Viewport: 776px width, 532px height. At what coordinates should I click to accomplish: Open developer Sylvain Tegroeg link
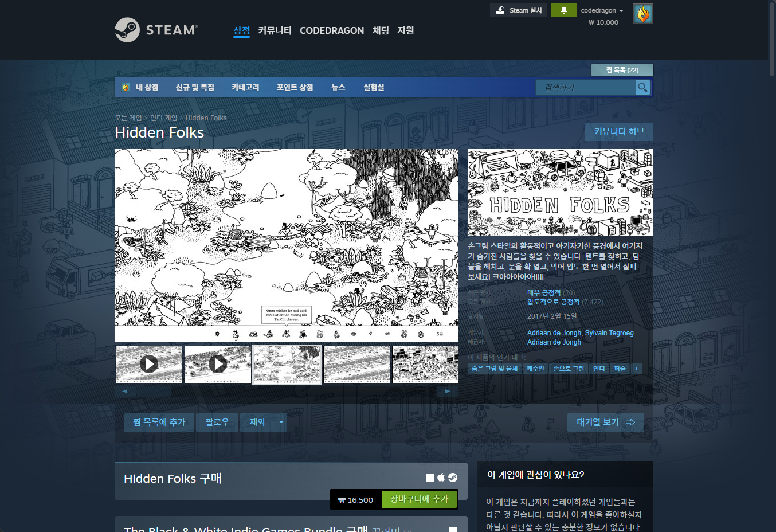[x=609, y=333]
